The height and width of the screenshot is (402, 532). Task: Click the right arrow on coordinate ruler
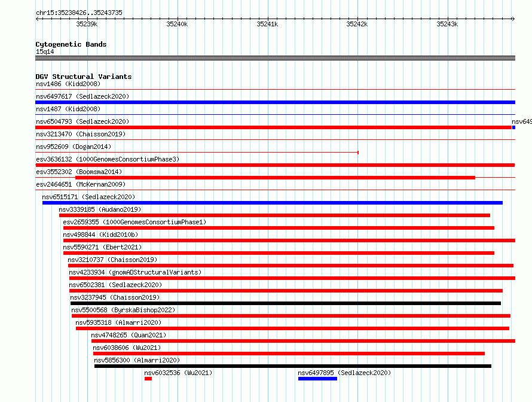click(x=513, y=19)
